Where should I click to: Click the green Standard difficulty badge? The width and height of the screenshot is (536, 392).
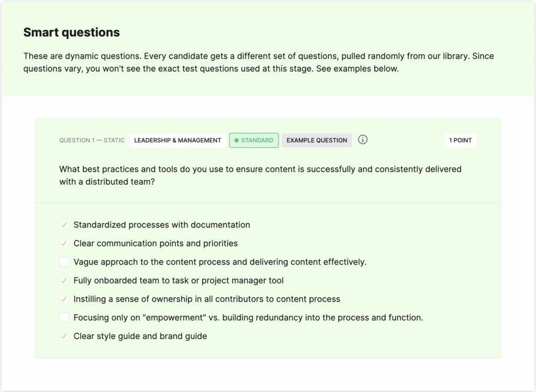pyautogui.click(x=254, y=140)
